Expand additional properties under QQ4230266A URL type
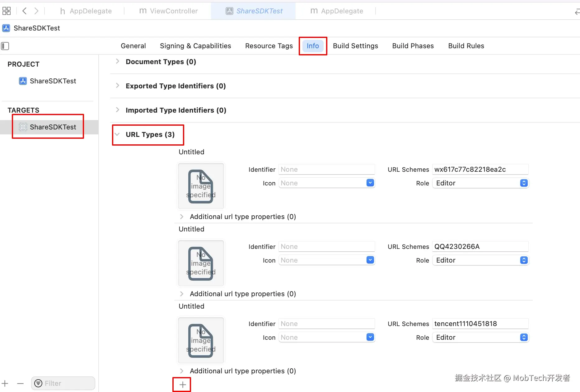This screenshot has height=392, width=580. click(x=182, y=294)
